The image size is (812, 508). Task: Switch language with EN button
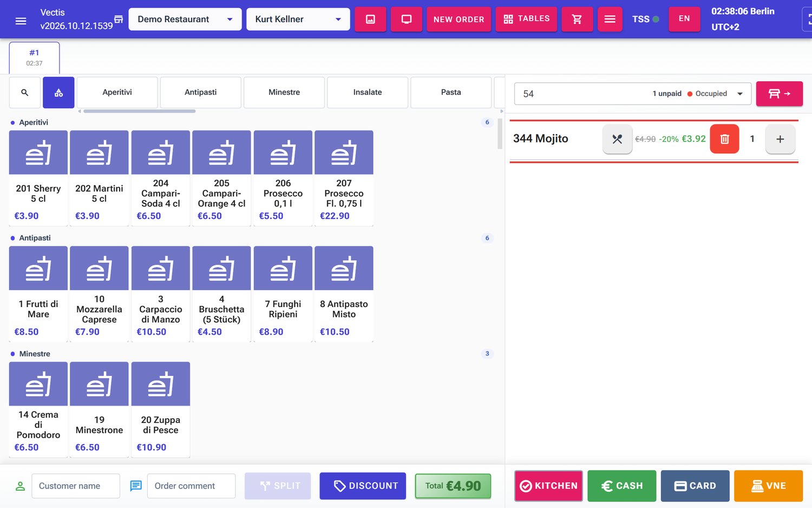tap(684, 19)
